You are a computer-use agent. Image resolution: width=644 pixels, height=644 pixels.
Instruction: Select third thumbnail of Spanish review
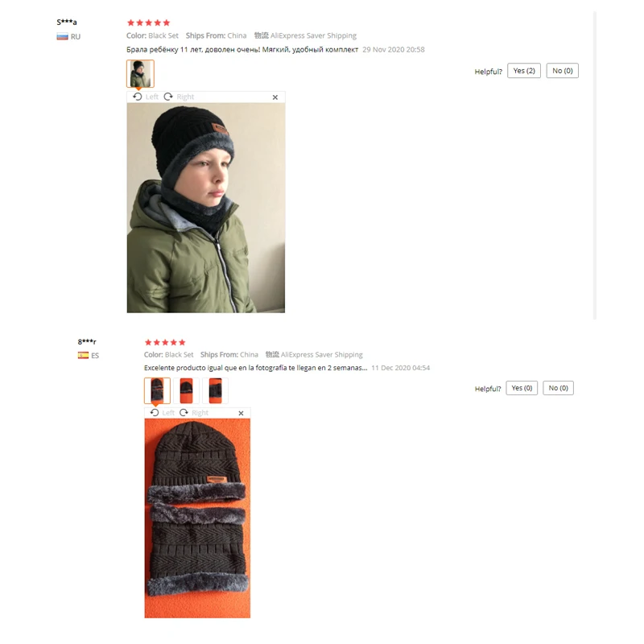(x=215, y=390)
